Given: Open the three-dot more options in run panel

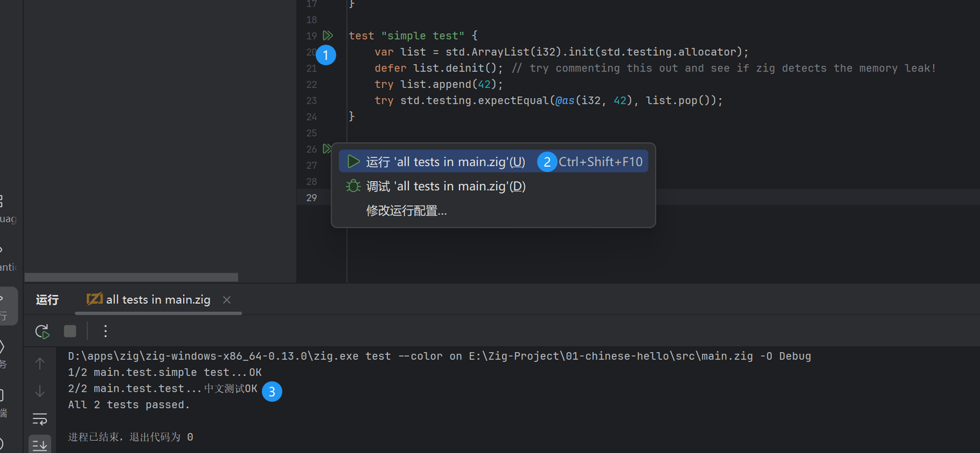Looking at the screenshot, I should [x=105, y=331].
